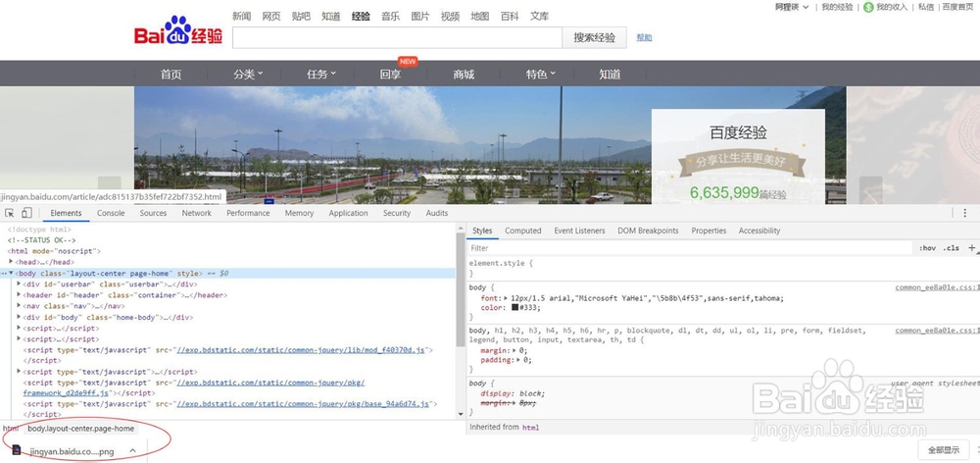Image resolution: width=980 pixels, height=463 pixels.
Task: Toggle the :hov element state button
Action: click(x=927, y=248)
